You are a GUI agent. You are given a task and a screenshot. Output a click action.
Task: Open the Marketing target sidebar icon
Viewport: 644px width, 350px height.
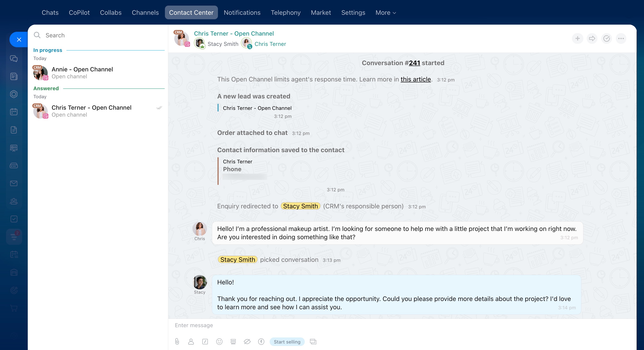(x=14, y=290)
